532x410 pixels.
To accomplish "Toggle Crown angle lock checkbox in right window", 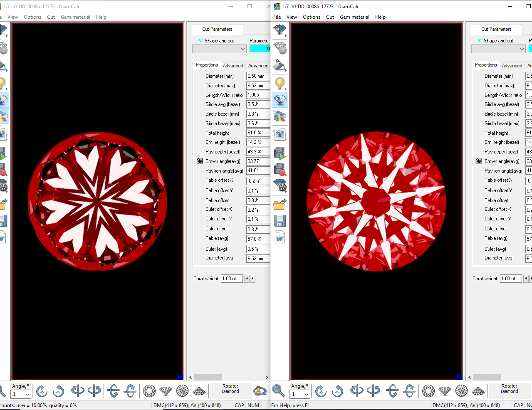I will point(479,161).
